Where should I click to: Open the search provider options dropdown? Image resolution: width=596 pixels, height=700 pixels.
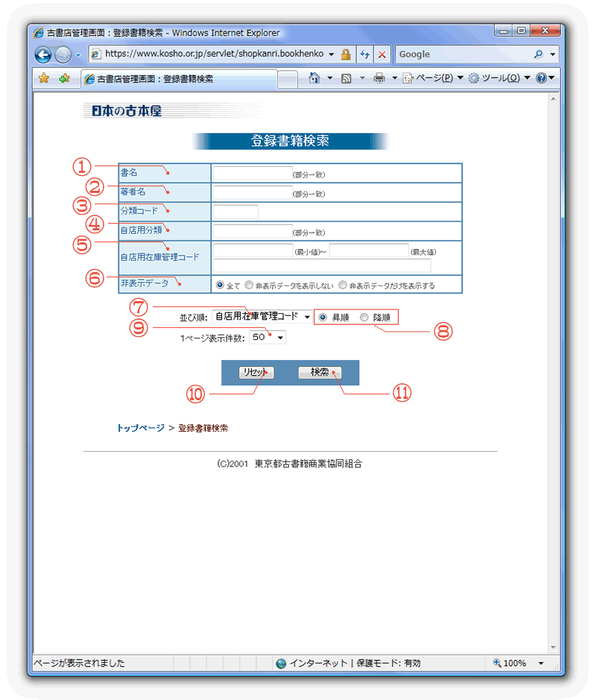(x=553, y=54)
